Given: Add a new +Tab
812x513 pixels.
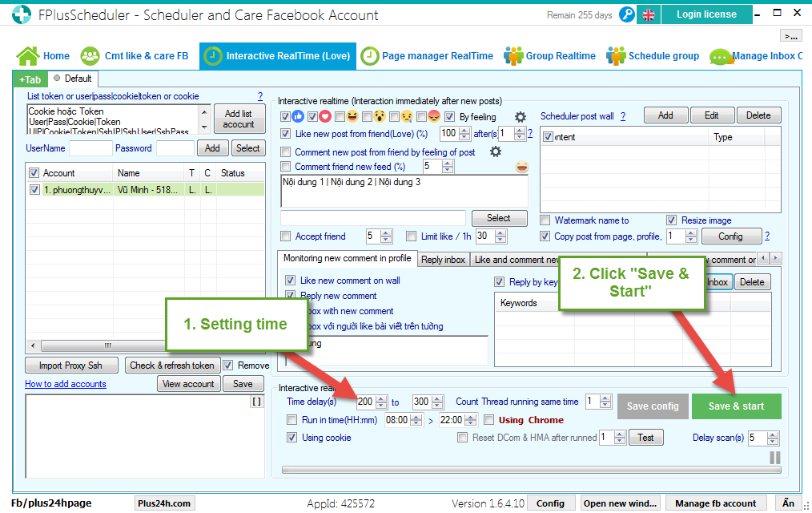Looking at the screenshot, I should point(30,79).
